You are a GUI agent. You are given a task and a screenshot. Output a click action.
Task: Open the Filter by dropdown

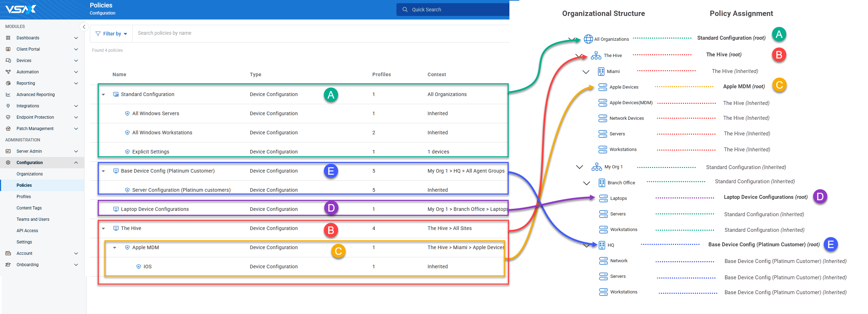coord(112,34)
